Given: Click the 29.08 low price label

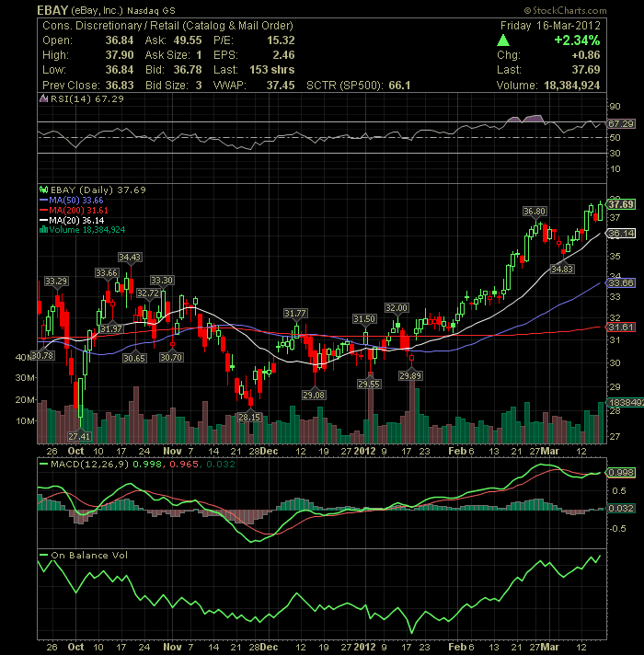Looking at the screenshot, I should [x=314, y=396].
